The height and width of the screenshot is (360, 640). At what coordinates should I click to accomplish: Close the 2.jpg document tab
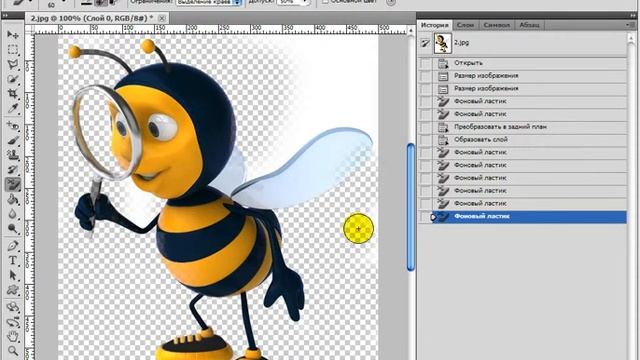(162, 18)
